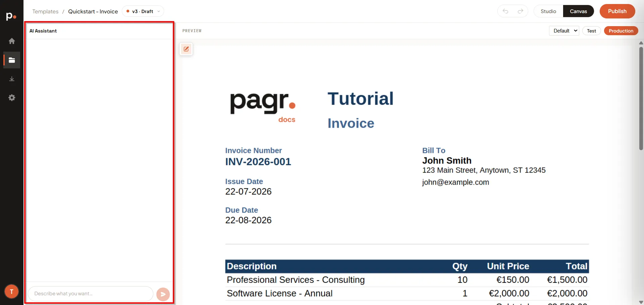
Task: Open the v3 Draft version dropdown
Action: (143, 11)
